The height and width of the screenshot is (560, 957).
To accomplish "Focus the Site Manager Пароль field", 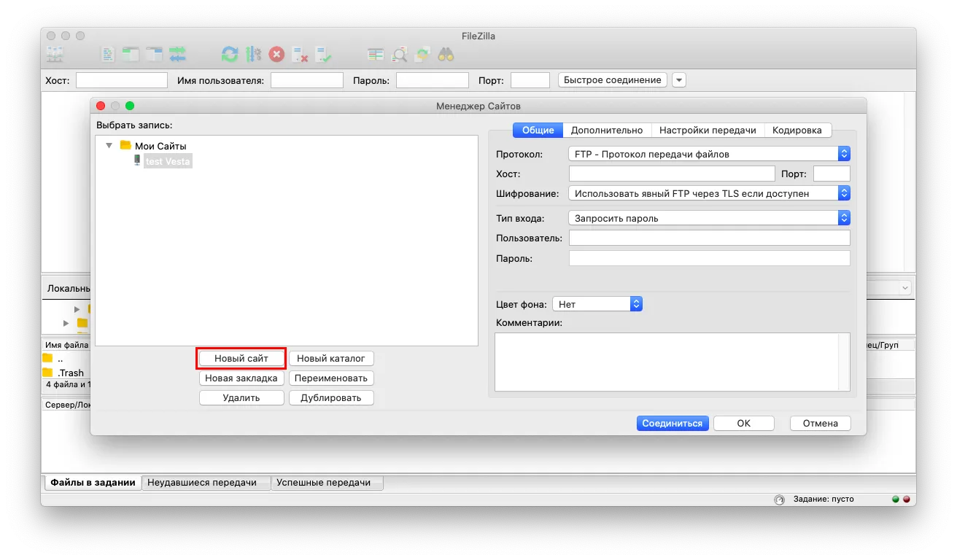I will tap(710, 258).
